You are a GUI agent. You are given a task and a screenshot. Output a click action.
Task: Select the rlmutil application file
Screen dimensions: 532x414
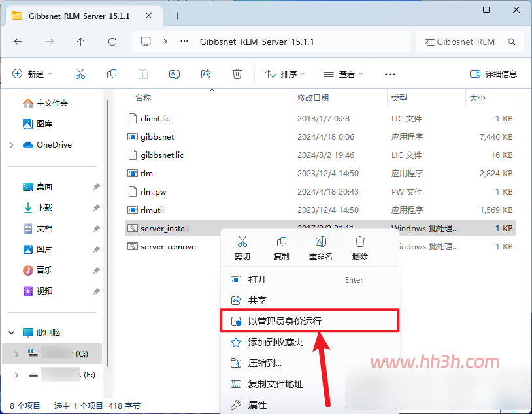click(x=320, y=210)
